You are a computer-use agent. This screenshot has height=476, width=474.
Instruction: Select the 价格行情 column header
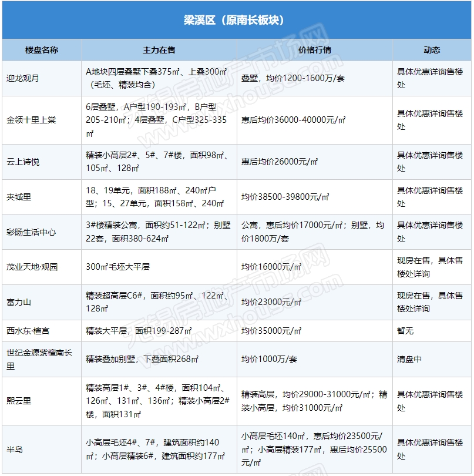click(315, 50)
